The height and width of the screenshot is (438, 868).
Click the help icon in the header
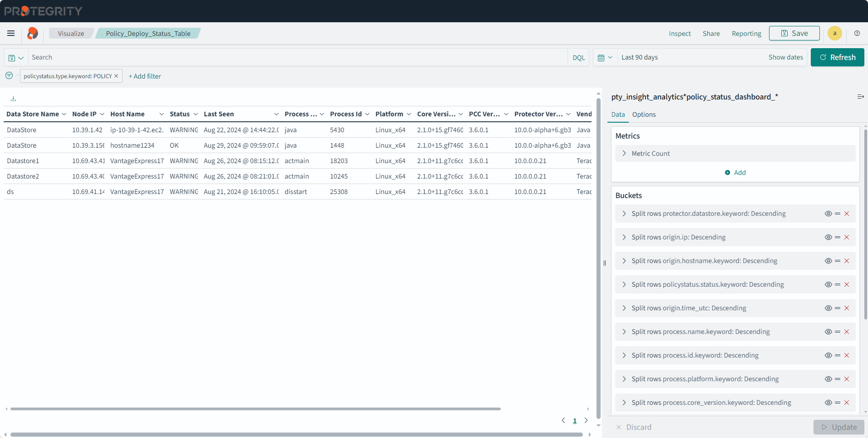[857, 33]
